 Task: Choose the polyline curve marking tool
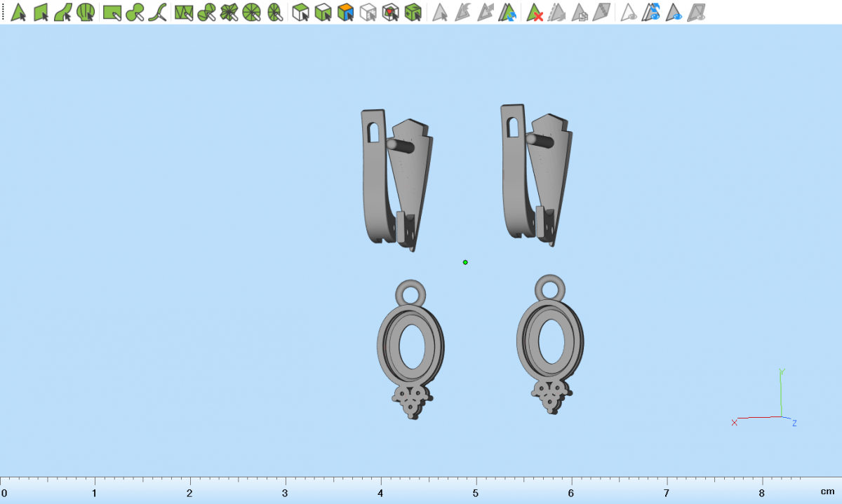[x=159, y=12]
